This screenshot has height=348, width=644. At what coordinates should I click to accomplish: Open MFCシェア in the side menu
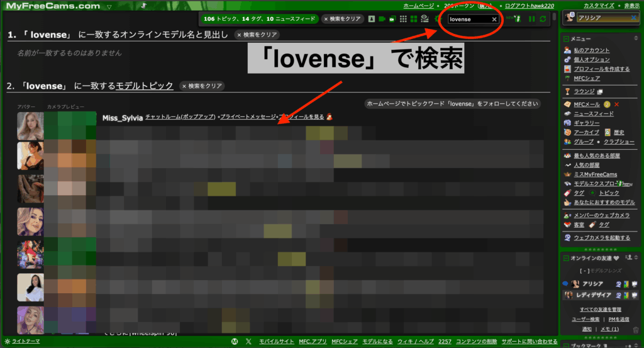click(587, 79)
